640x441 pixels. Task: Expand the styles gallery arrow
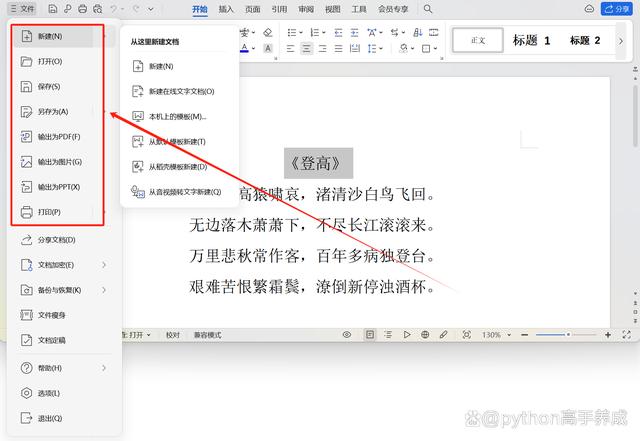(x=620, y=41)
